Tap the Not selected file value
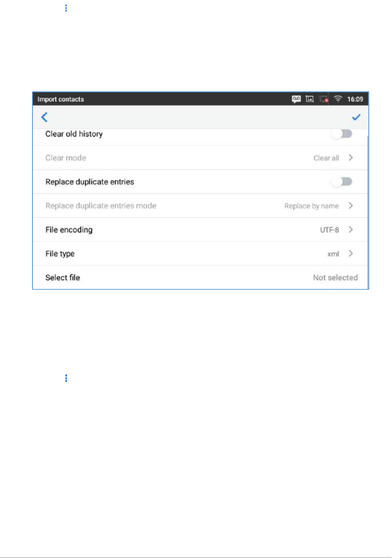Screen dimensions: 392x558 (x=335, y=277)
